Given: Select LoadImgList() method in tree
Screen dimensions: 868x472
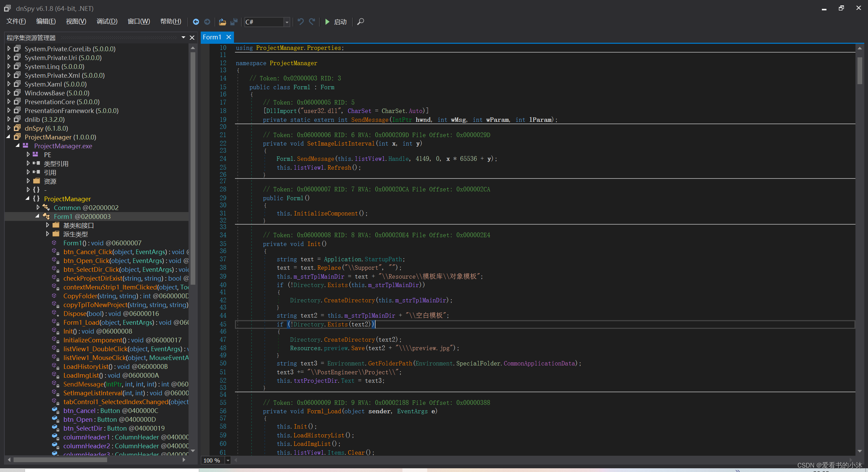Looking at the screenshot, I should click(x=111, y=375).
